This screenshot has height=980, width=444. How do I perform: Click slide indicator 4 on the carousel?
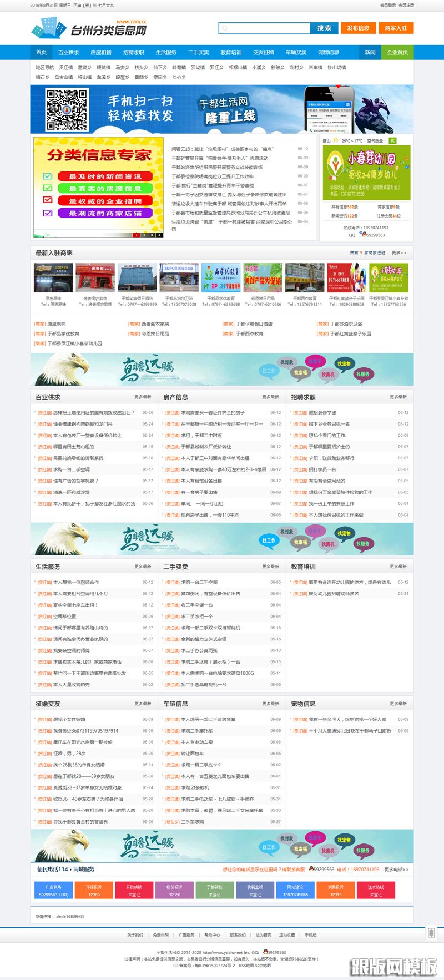[159, 235]
